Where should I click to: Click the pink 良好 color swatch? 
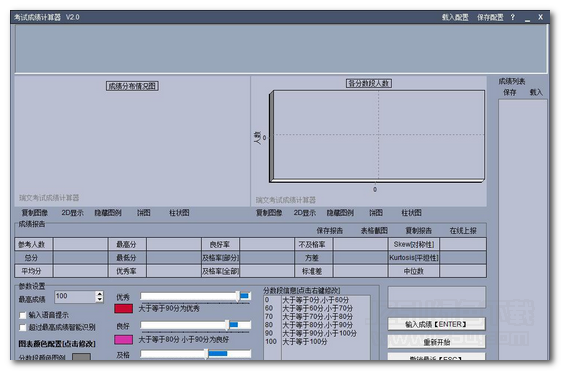(x=123, y=340)
